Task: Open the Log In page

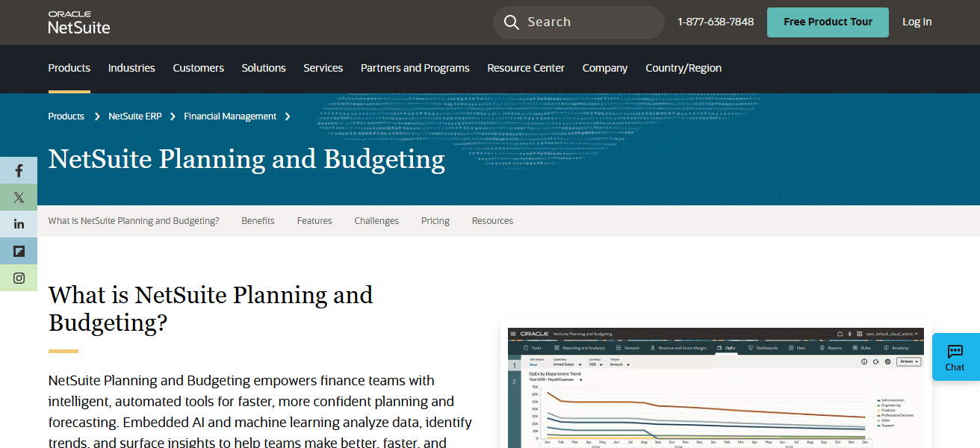Action: click(917, 22)
